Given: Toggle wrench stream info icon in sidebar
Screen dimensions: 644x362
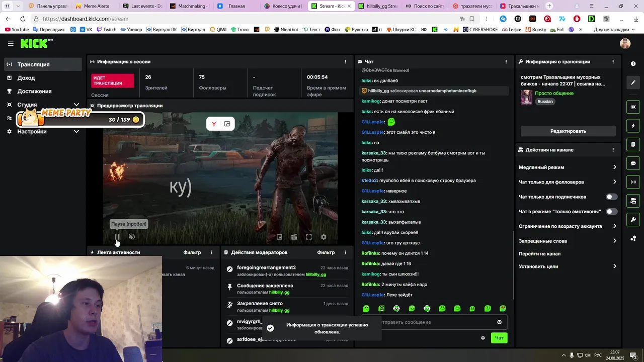Looking at the screenshot, I should coord(633,220).
